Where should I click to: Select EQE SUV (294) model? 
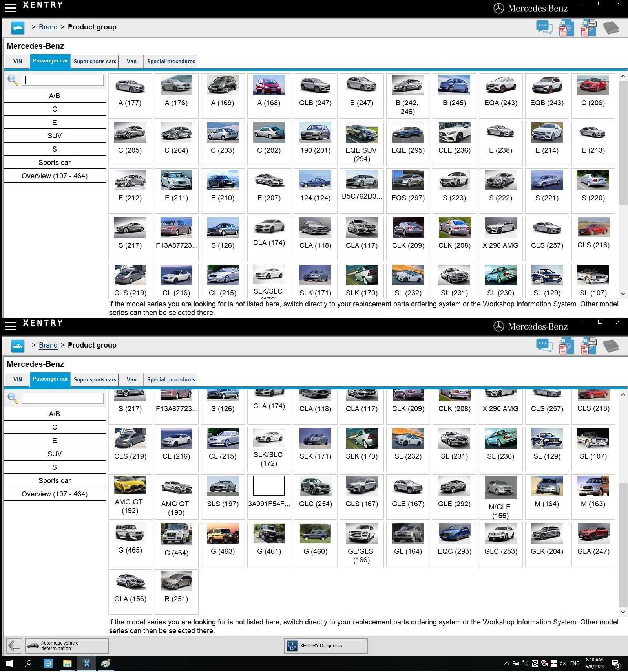[x=361, y=143]
